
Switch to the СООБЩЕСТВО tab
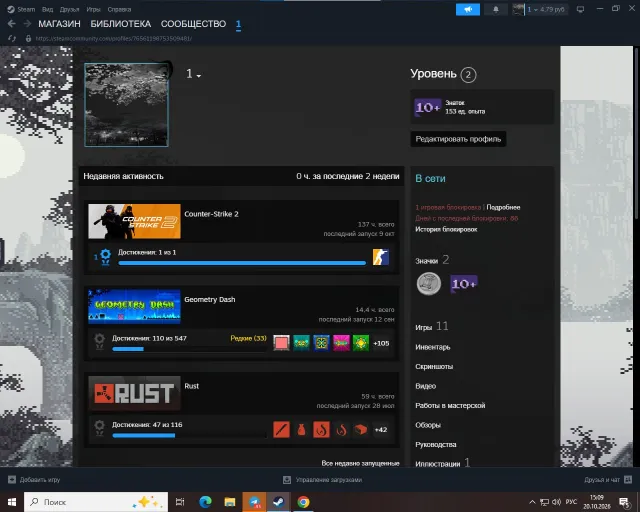click(x=193, y=24)
